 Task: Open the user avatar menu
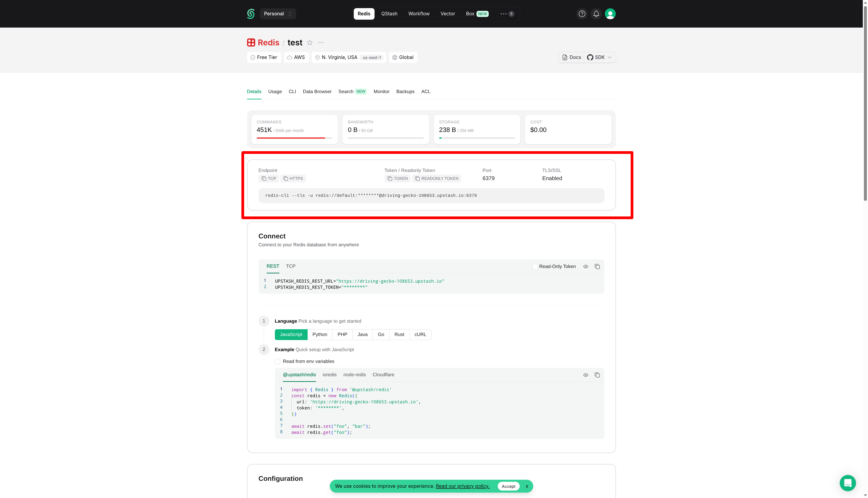610,14
